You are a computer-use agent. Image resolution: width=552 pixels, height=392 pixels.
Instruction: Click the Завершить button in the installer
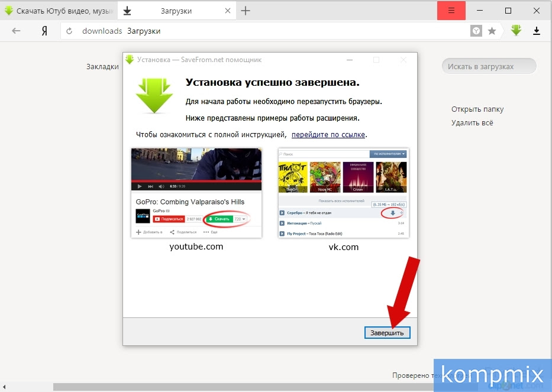(388, 332)
